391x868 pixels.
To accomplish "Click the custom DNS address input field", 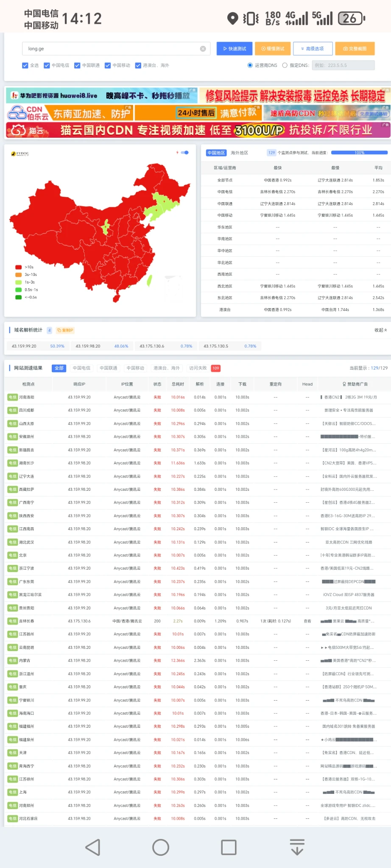I will 343,65.
